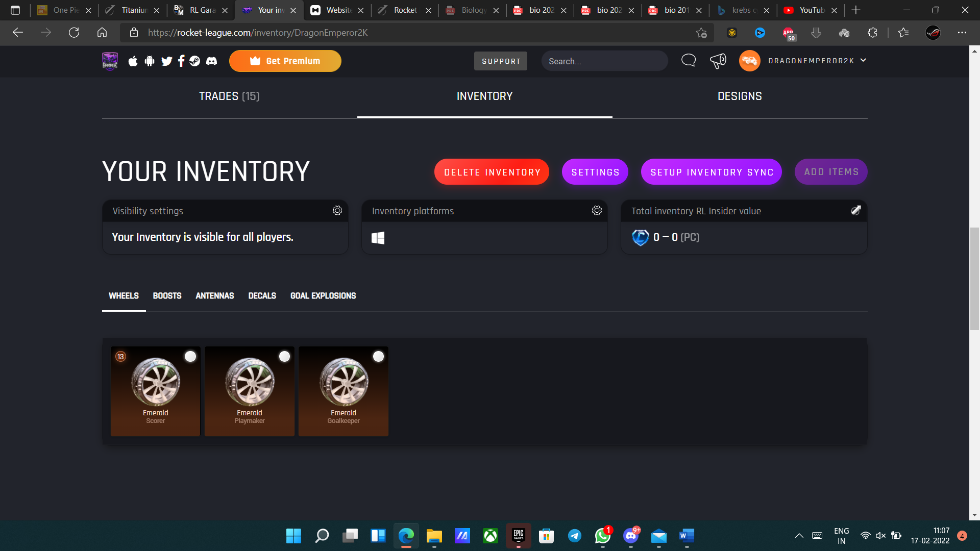The height and width of the screenshot is (551, 980).
Task: Select the Emerald Goalkeeper wheel checkbox
Action: (x=378, y=357)
